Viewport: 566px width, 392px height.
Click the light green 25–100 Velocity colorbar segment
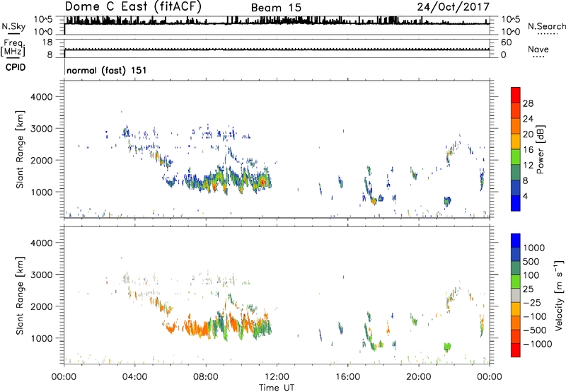[x=516, y=282]
